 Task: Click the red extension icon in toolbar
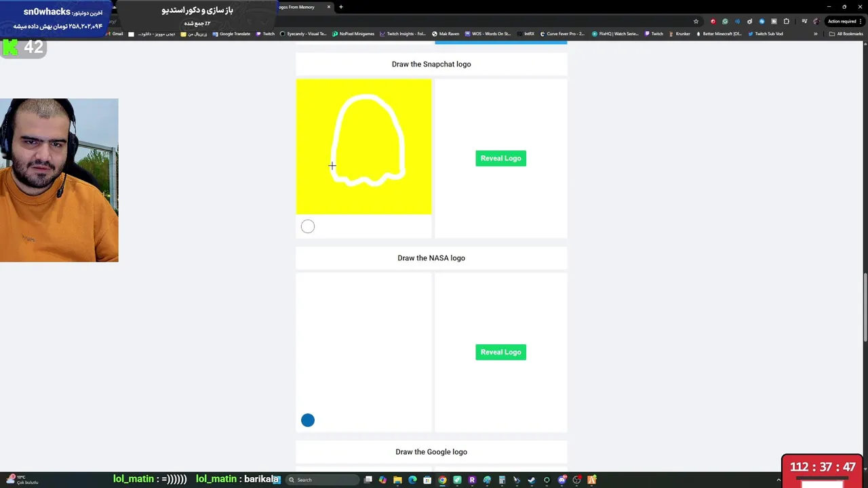coord(713,21)
